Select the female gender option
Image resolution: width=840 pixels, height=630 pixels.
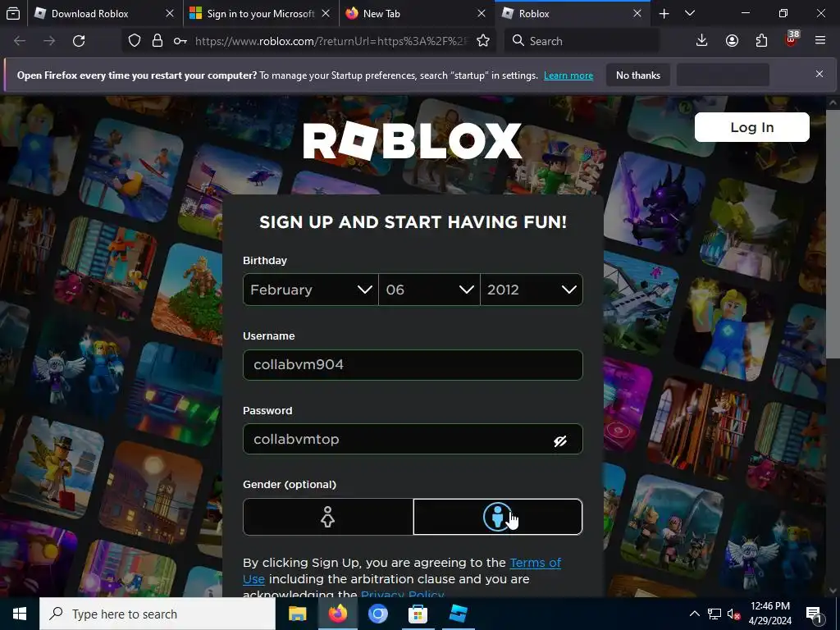(328, 517)
